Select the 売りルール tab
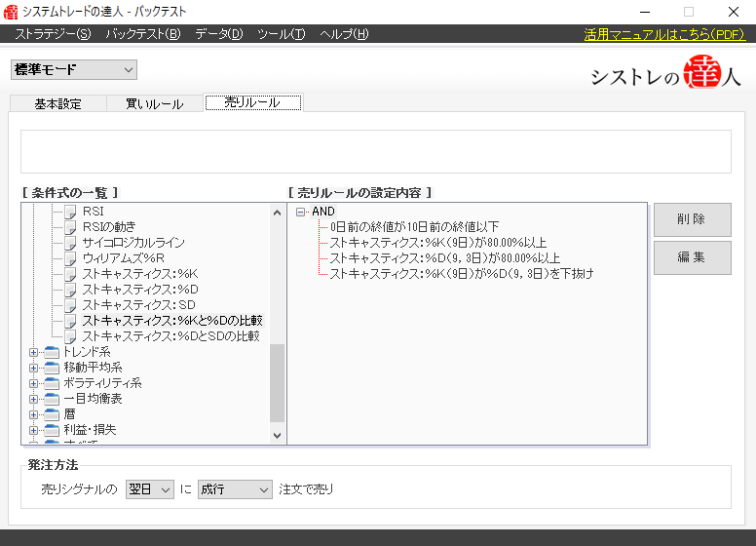This screenshot has width=756, height=546. click(253, 102)
